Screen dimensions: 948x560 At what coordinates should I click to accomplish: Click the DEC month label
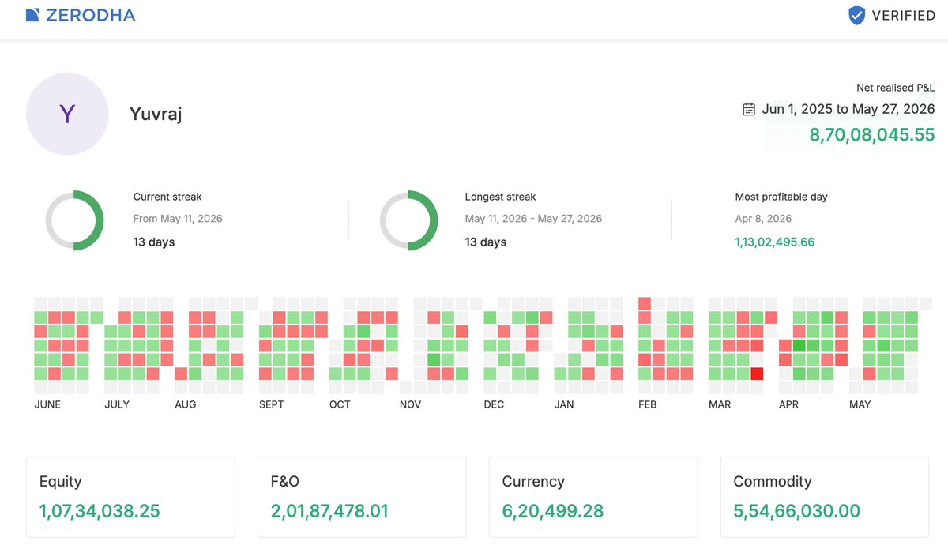coord(494,404)
